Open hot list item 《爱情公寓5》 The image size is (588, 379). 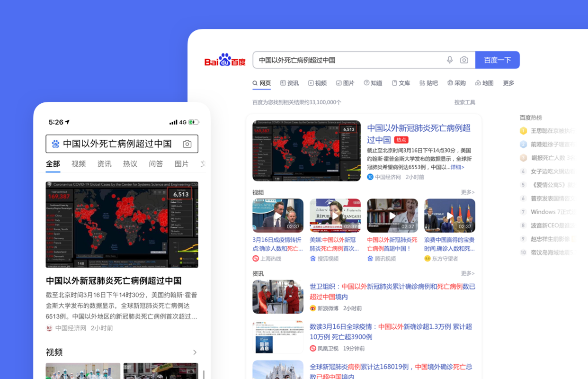click(553, 185)
